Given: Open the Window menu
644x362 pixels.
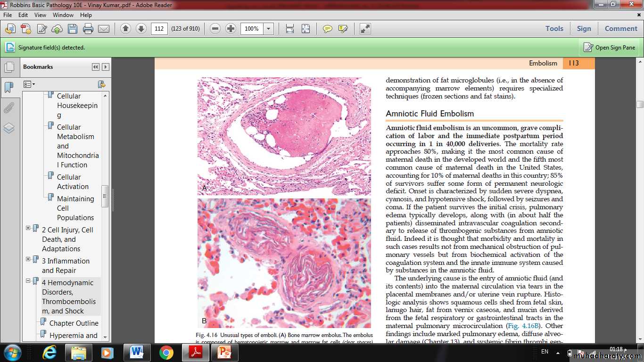Looking at the screenshot, I should [63, 15].
